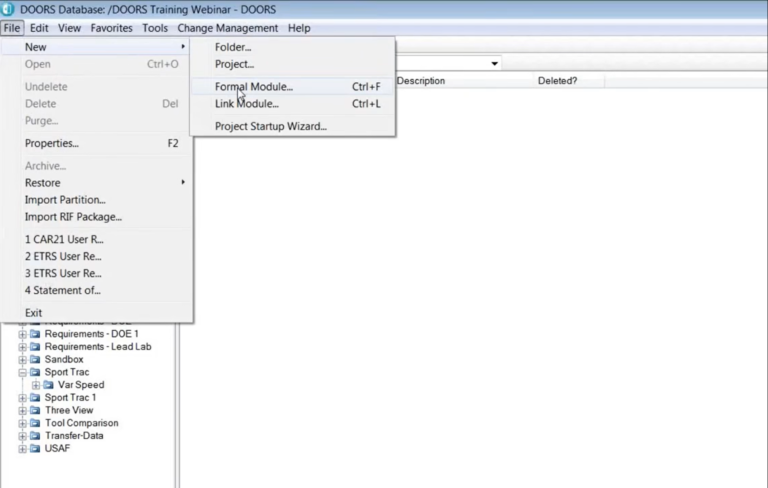Select Import Partition... option
The height and width of the screenshot is (488, 768).
coord(96,200)
